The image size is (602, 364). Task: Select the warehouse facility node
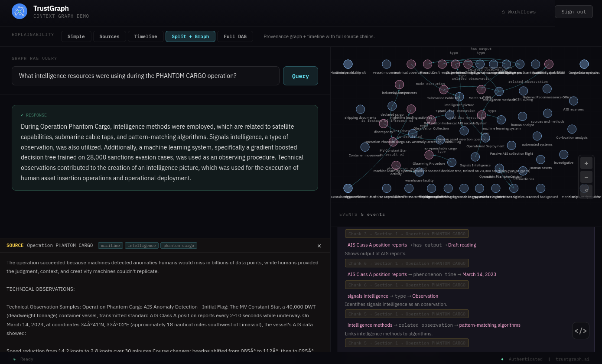coord(420,172)
